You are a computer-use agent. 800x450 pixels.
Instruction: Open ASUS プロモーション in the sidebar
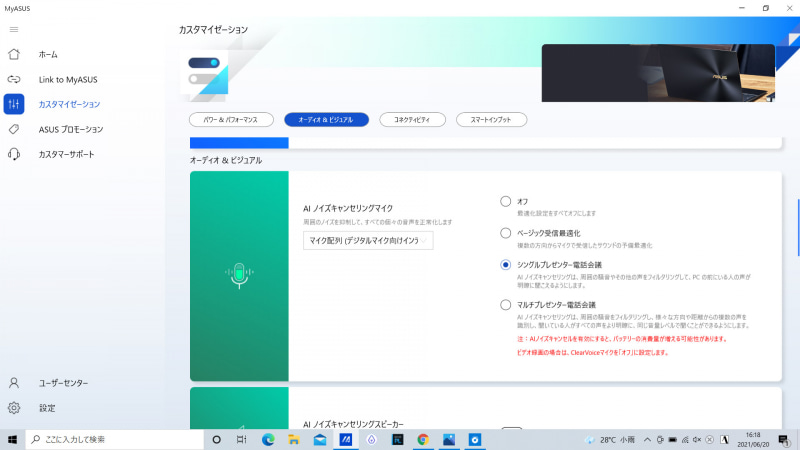pos(71,129)
